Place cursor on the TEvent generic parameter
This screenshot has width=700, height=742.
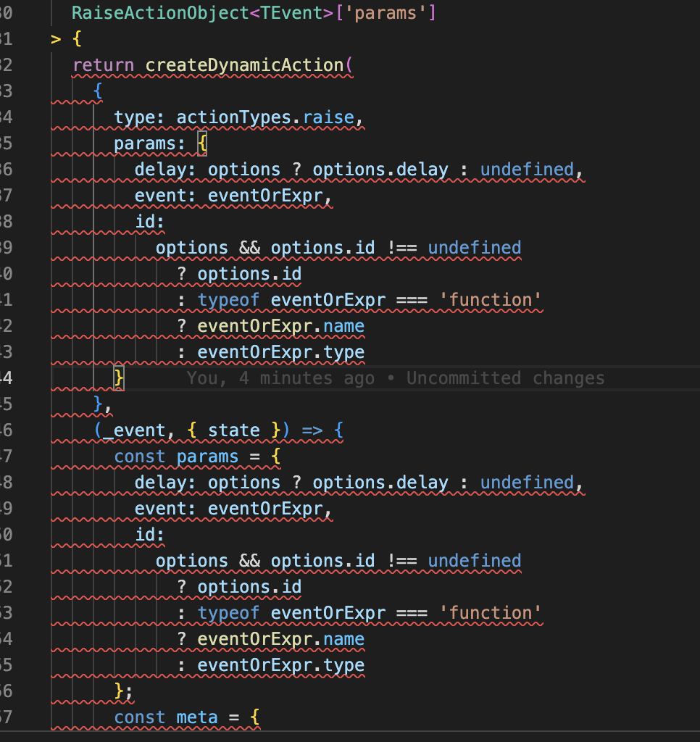291,13
